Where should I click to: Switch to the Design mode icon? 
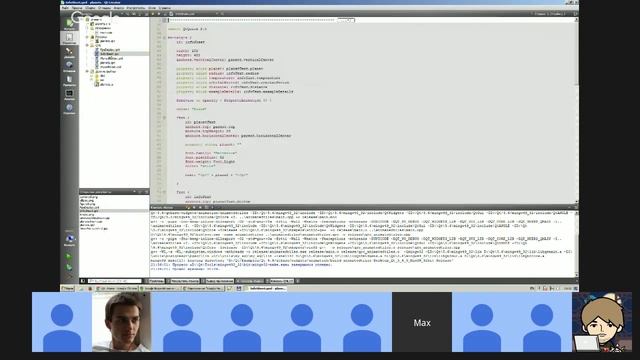click(69, 52)
